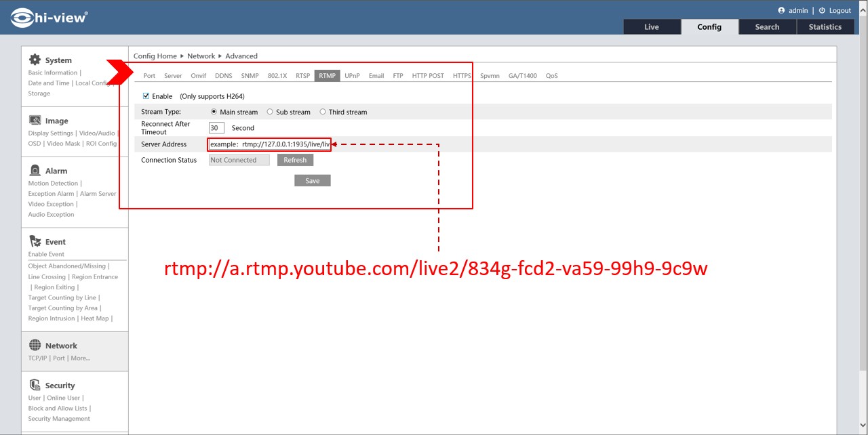
Task: Open the DDNS settings tab
Action: point(223,76)
